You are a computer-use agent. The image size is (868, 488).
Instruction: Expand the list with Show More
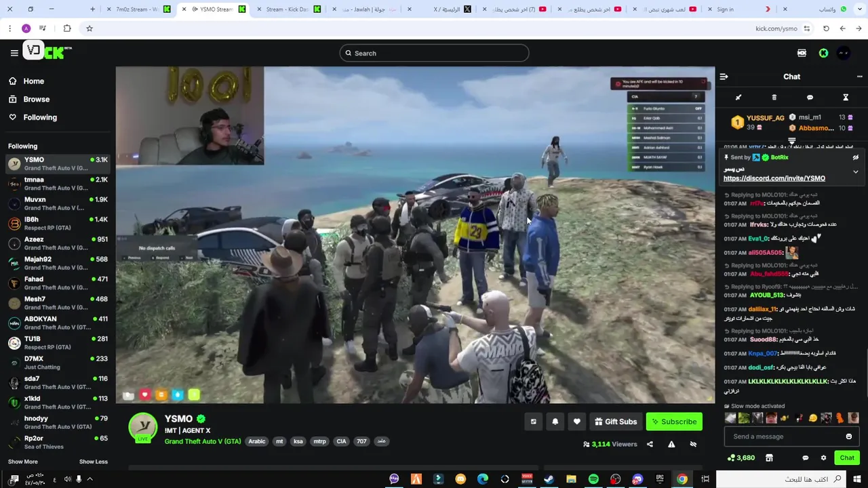[x=23, y=462]
